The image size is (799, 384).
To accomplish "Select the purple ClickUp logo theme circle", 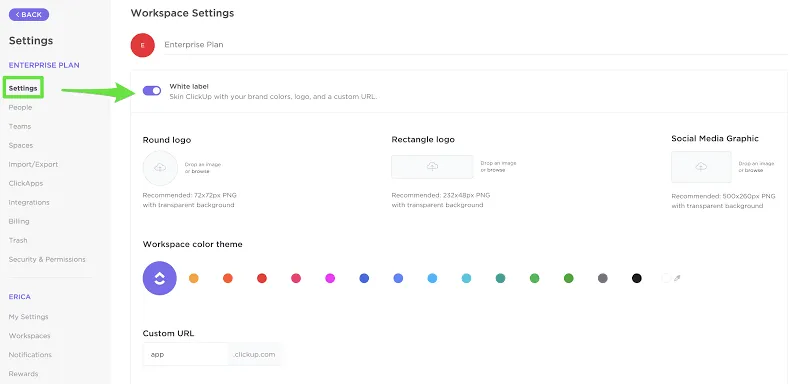I will (x=159, y=278).
